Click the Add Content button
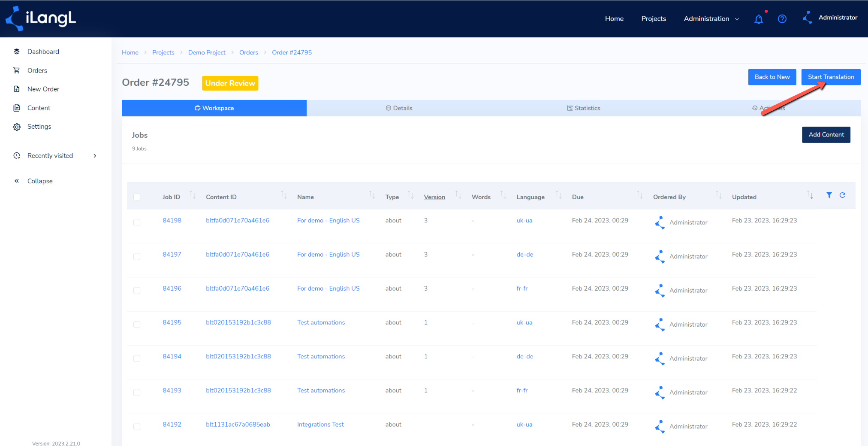 tap(826, 135)
